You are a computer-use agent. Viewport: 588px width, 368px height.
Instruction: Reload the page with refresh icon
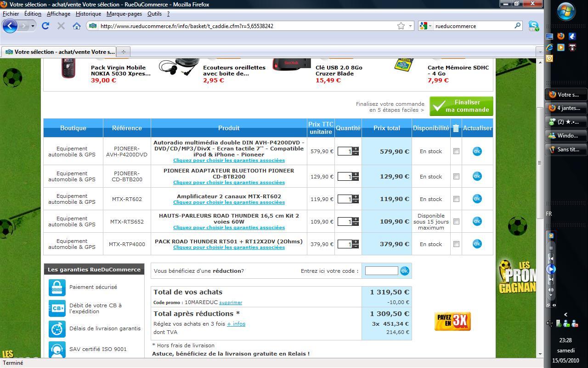pos(45,26)
